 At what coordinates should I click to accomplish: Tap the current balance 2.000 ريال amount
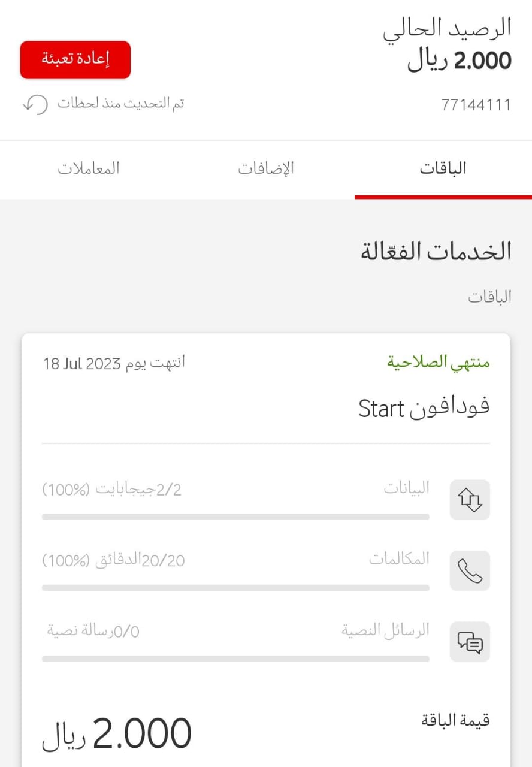pos(459,61)
